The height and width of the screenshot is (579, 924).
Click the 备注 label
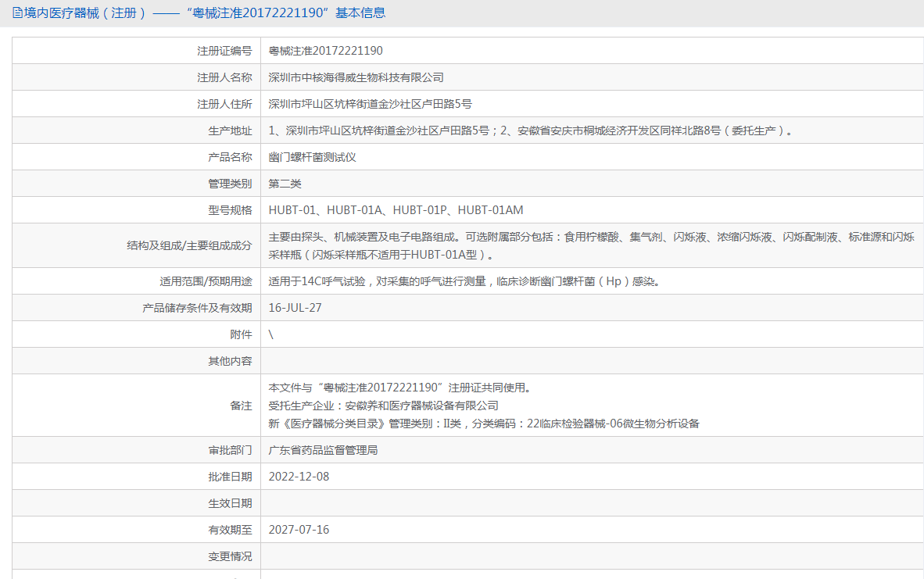(241, 406)
